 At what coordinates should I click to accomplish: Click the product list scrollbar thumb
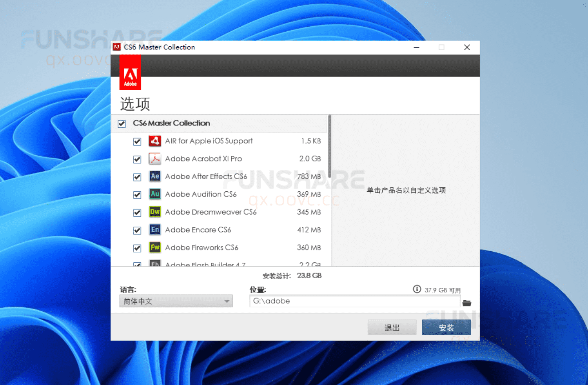[330, 146]
